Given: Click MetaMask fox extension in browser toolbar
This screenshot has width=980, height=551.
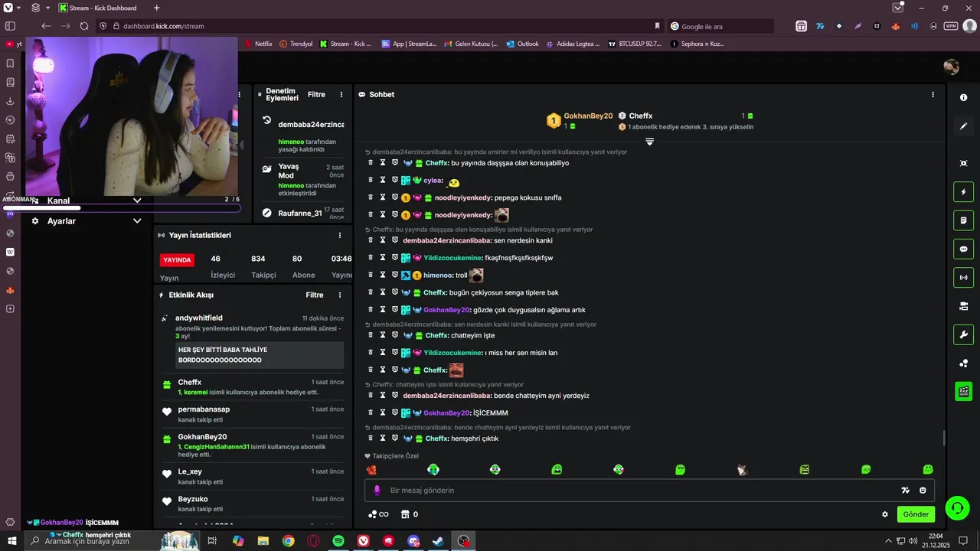Looking at the screenshot, I should [896, 26].
